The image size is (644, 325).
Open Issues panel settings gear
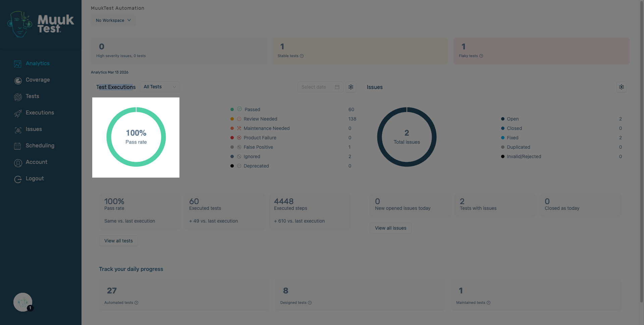pos(622,87)
